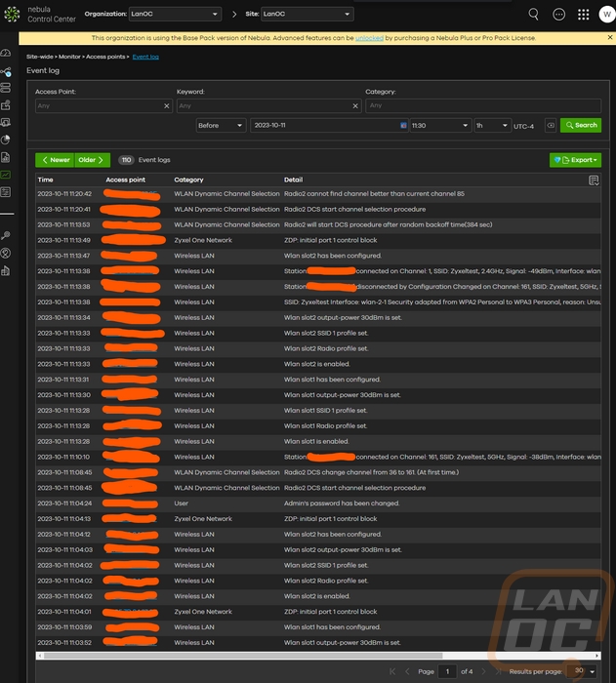Click the Category column header

pos(188,180)
